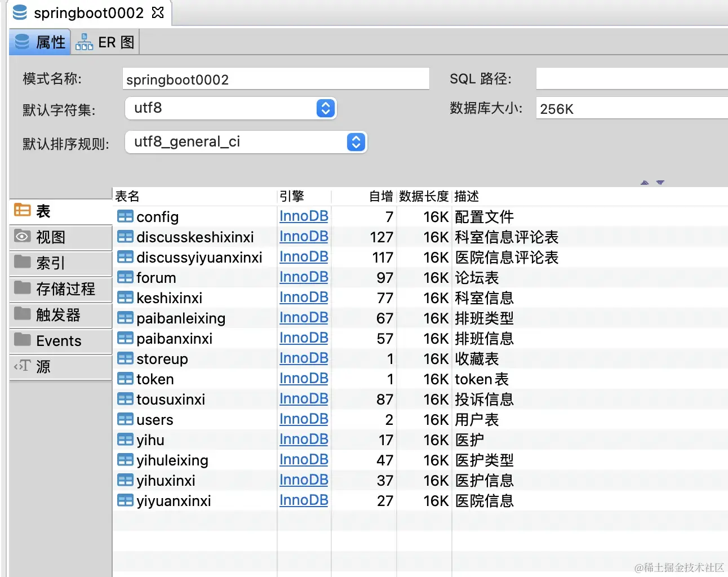Open the 存储过程 (Stored Procedures) panel
Viewport: 728px width, 577px height.
pos(21,288)
